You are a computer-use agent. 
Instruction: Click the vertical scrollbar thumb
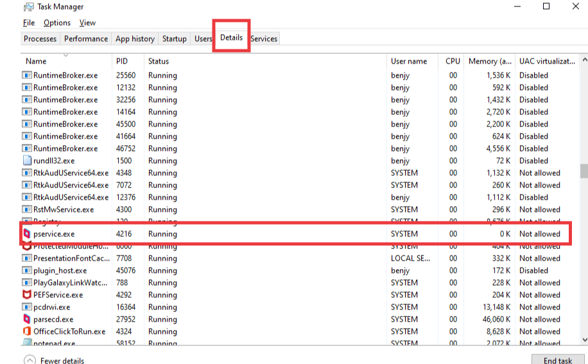584,171
